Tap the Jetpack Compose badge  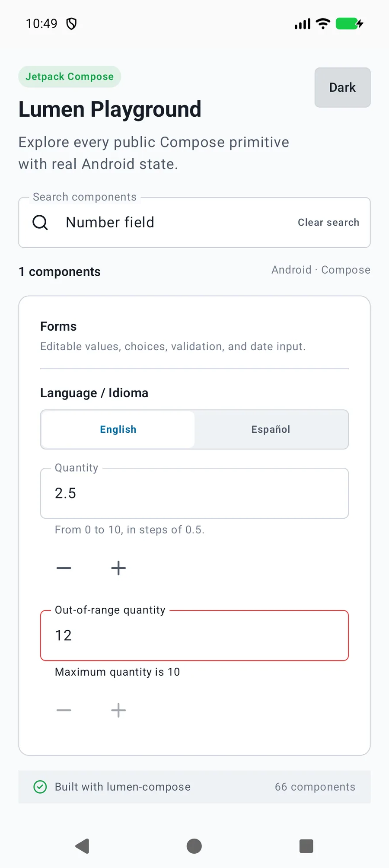tap(70, 77)
